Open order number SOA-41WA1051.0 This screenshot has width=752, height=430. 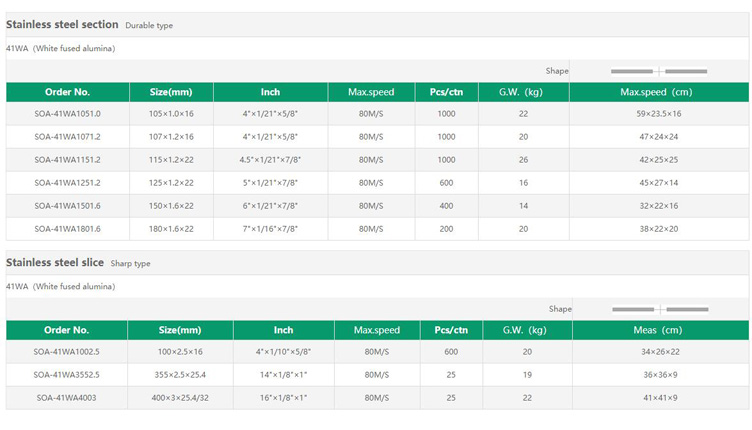pyautogui.click(x=67, y=114)
